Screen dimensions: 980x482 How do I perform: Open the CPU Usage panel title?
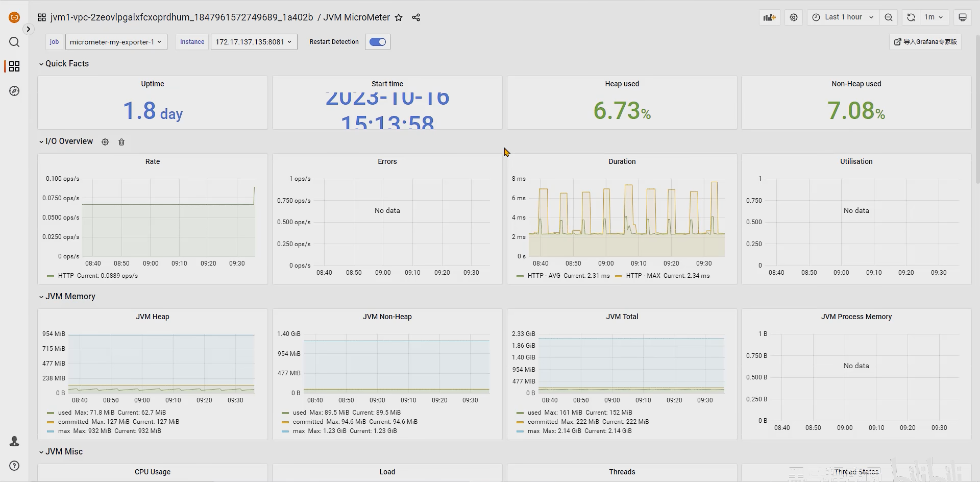coord(153,472)
